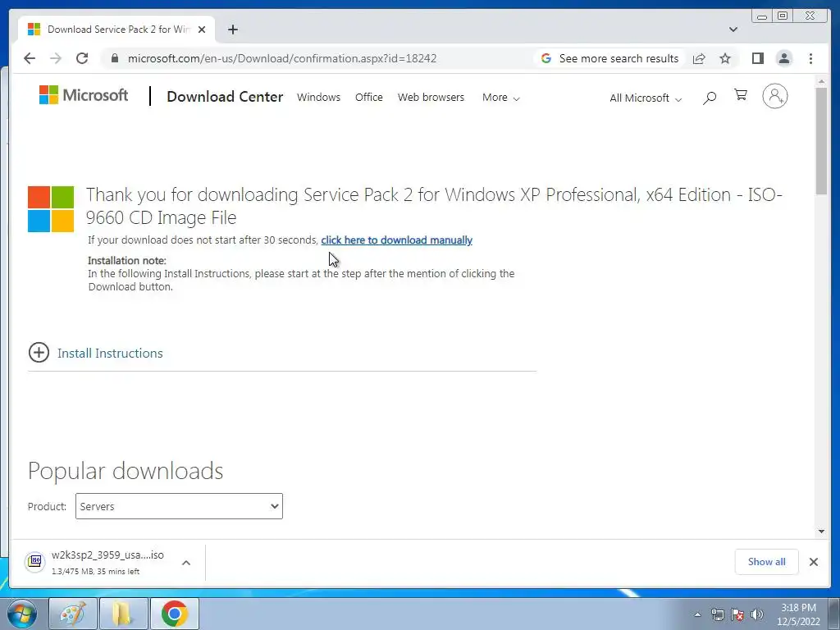View site security lock info

[114, 58]
